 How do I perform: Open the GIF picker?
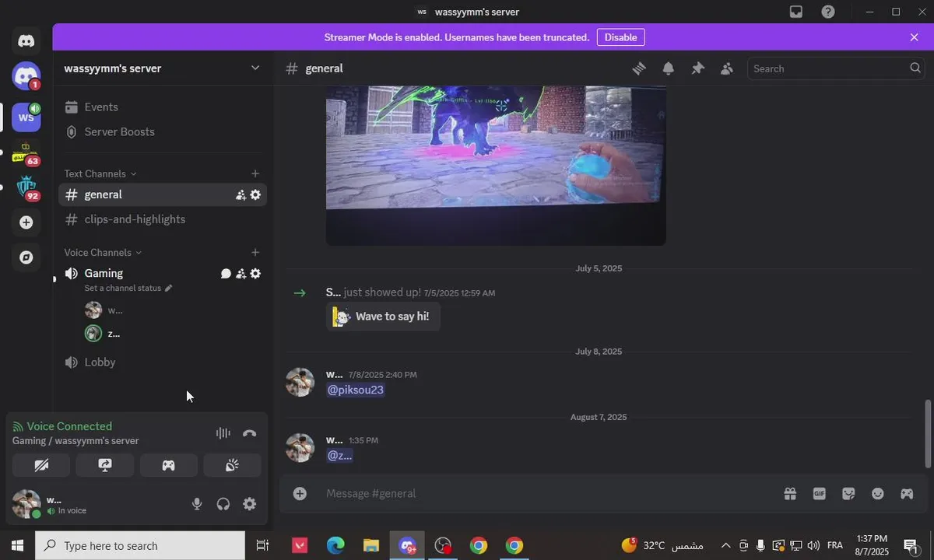point(819,493)
